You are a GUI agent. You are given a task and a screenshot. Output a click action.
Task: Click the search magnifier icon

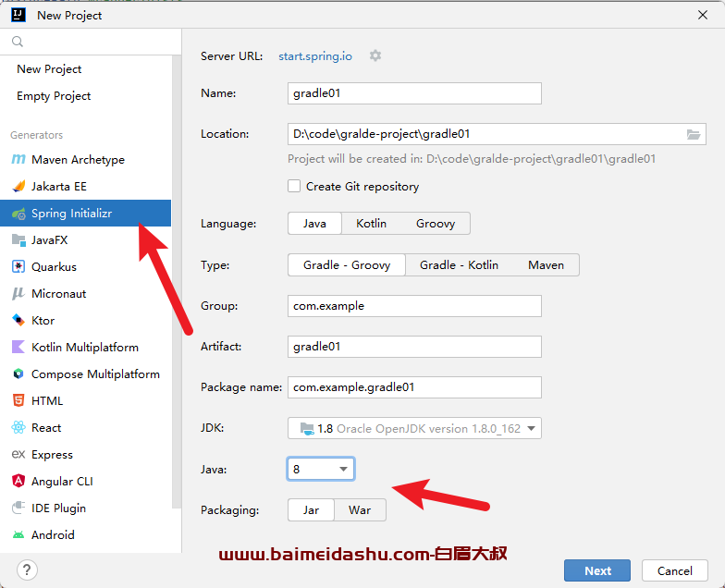[x=18, y=42]
